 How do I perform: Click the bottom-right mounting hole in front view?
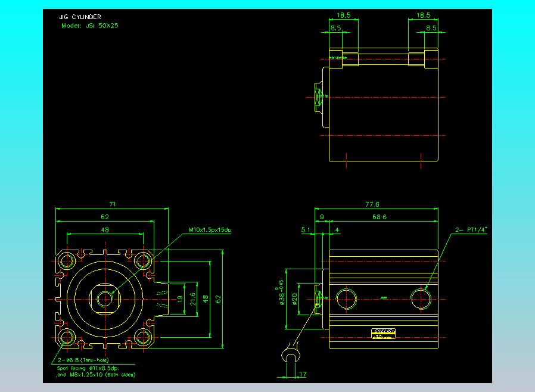pyautogui.click(x=144, y=337)
